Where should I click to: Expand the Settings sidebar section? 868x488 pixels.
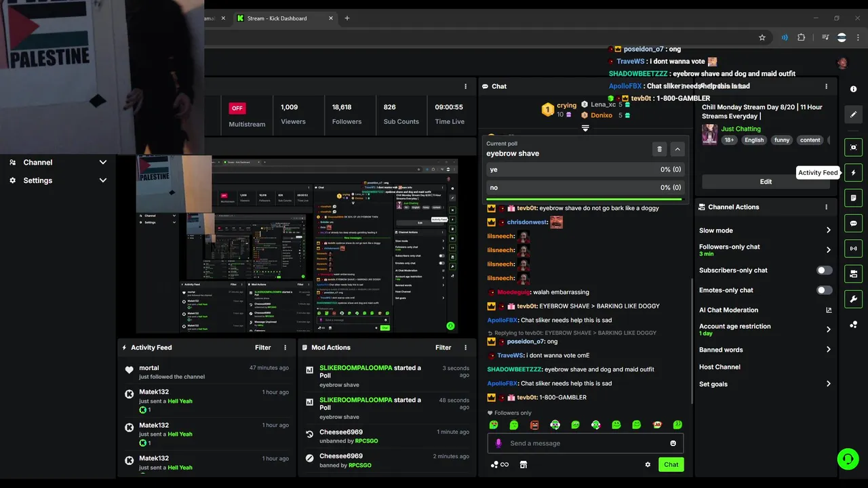coord(103,180)
